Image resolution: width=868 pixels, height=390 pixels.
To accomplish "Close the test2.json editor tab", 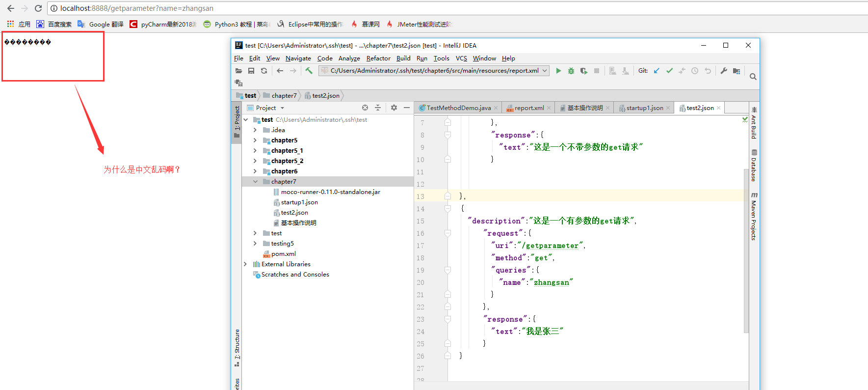I will pyautogui.click(x=719, y=108).
